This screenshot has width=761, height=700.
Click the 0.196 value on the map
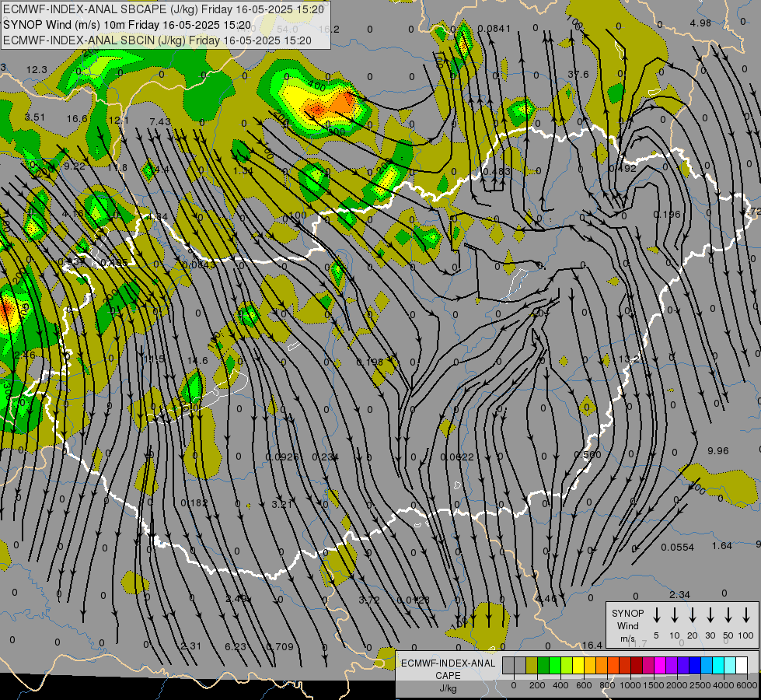[667, 214]
